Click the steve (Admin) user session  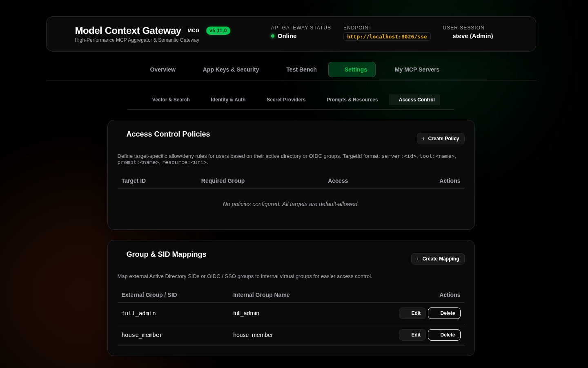point(473,36)
